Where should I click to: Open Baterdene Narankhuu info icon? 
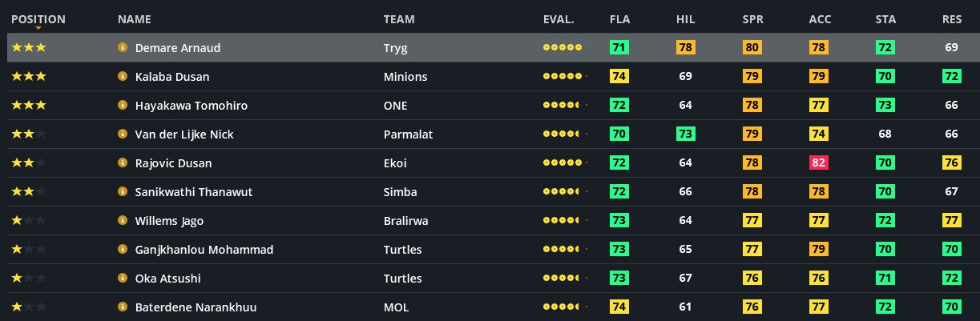tap(123, 307)
